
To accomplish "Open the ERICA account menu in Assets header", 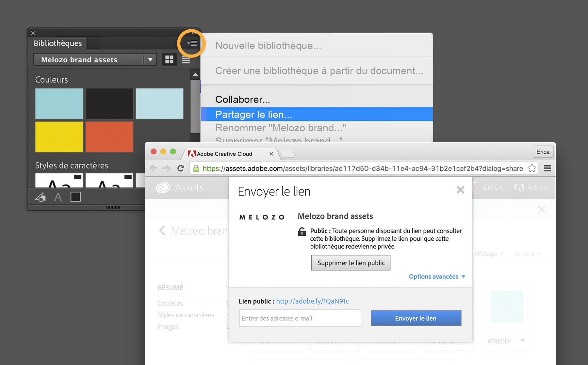I will coord(493,187).
